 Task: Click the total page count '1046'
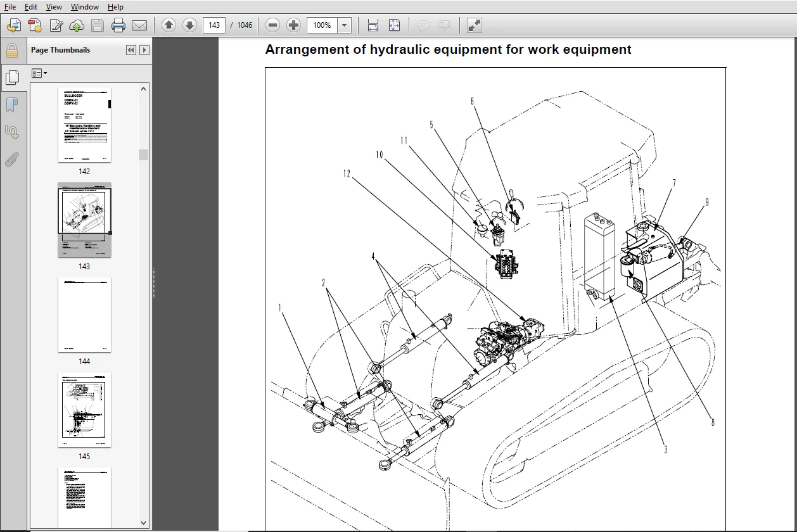[x=245, y=25]
